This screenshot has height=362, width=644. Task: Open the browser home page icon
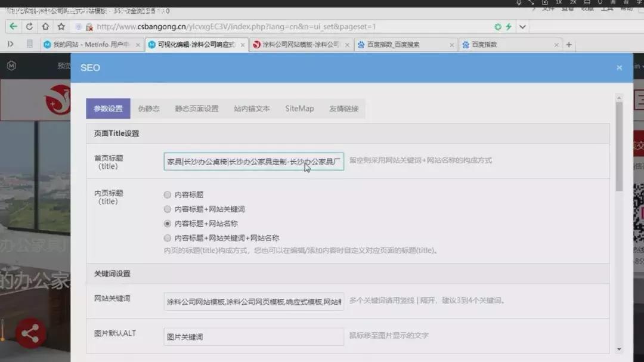click(45, 26)
